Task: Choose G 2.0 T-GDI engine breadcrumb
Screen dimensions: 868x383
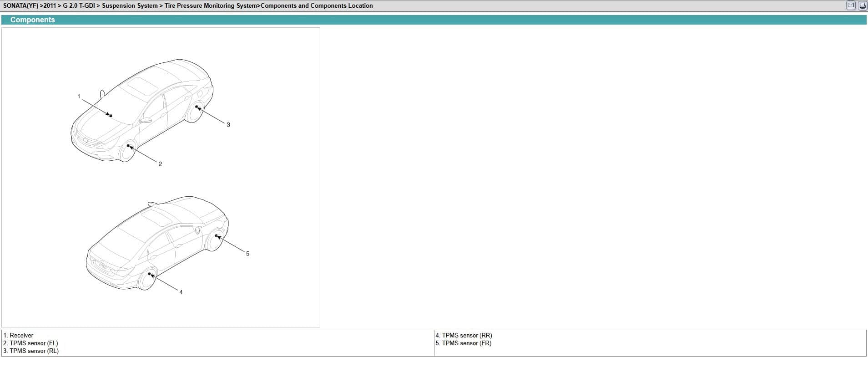Action: (x=79, y=6)
